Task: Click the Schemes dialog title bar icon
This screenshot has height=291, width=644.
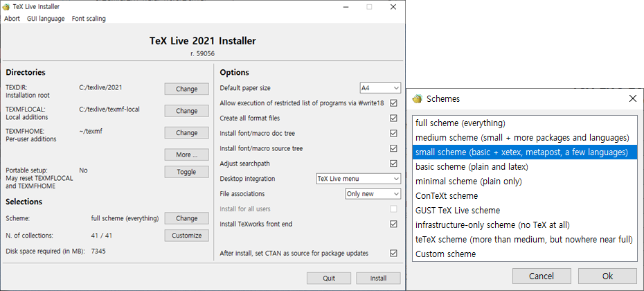Action: pos(418,98)
